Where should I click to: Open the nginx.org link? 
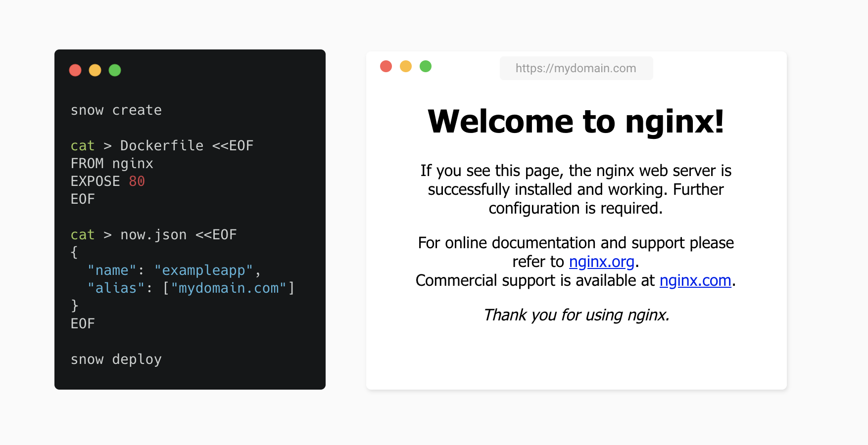pos(601,262)
